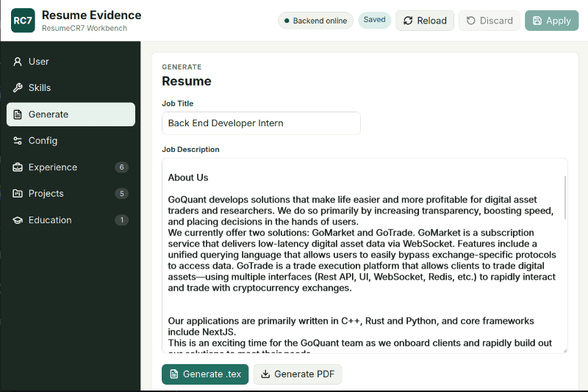Screen dimensions: 588x392
Task: Click the Apply save disk icon
Action: [537, 21]
